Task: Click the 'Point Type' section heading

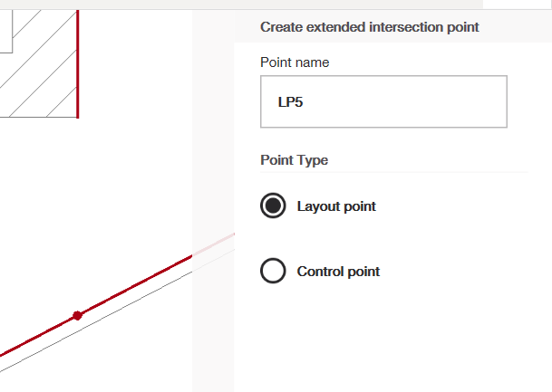Action: point(294,160)
